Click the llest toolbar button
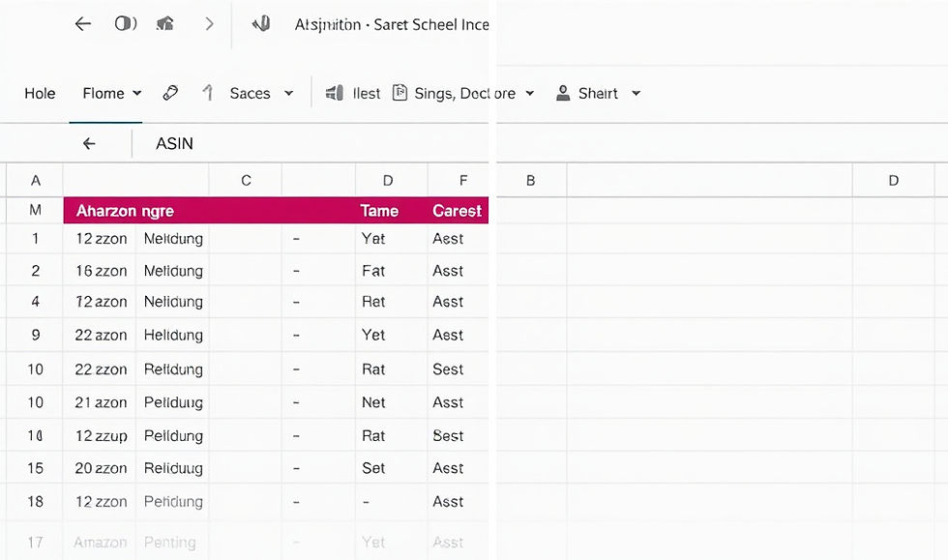Image resolution: width=948 pixels, height=560 pixels. (366, 93)
